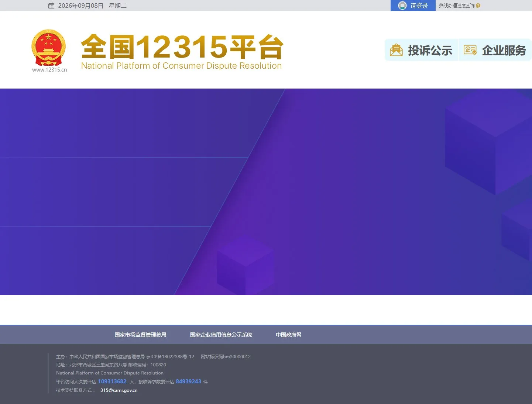Click the envelope icon for 投诉公示

[396, 50]
